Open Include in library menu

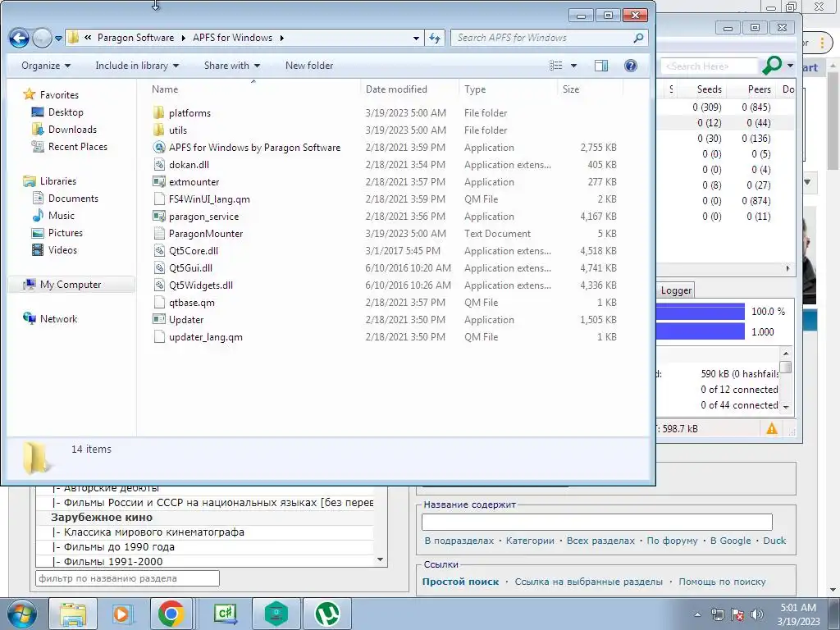[137, 66]
